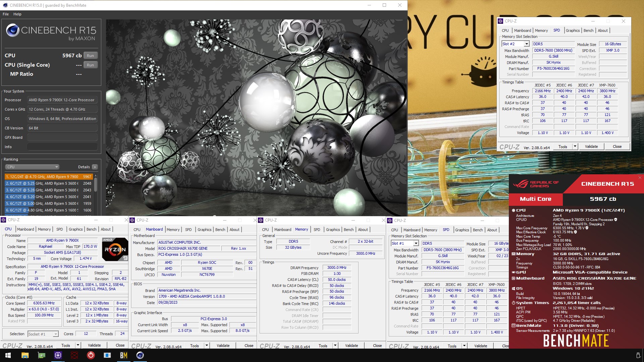Click the system tray icon at taskbar right
Viewport: 644px width, 362px height.
[638, 355]
